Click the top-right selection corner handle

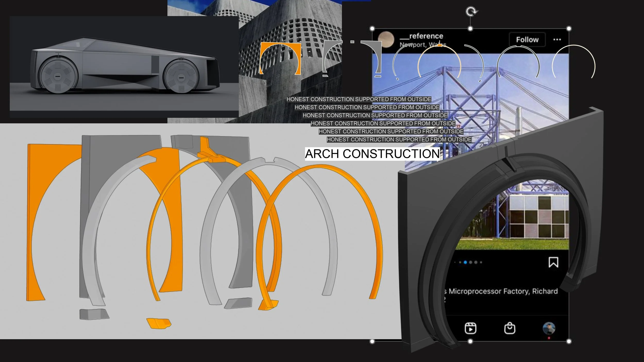569,29
